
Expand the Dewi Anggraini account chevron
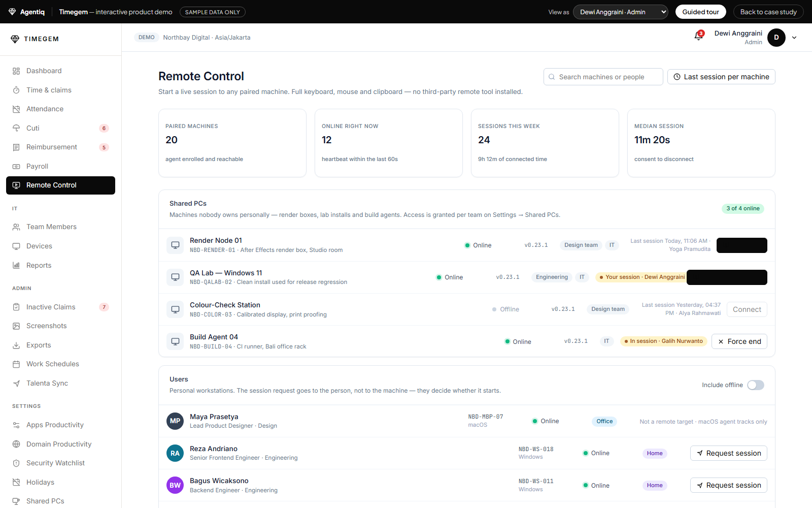coord(794,38)
